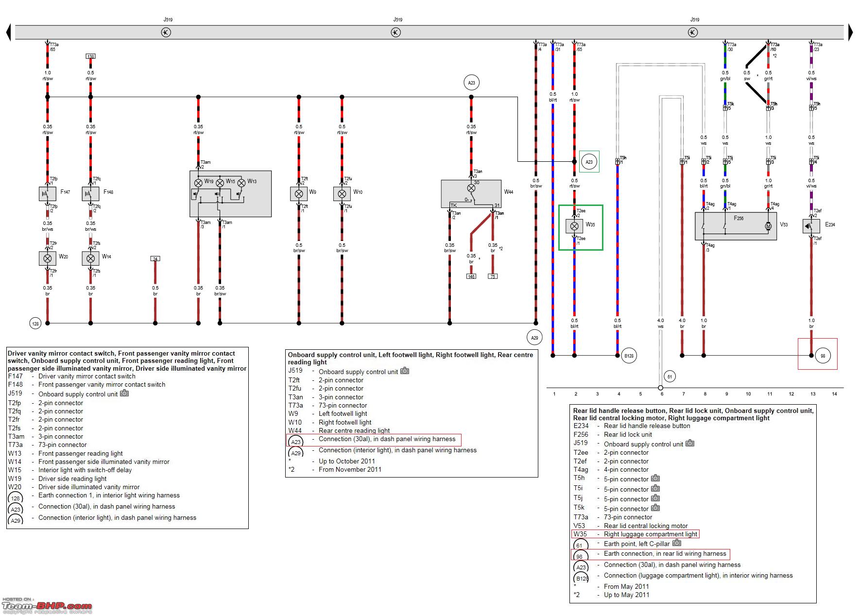The height and width of the screenshot is (616, 859).
Task: Follow the 24 reference box
Action: click(x=155, y=259)
